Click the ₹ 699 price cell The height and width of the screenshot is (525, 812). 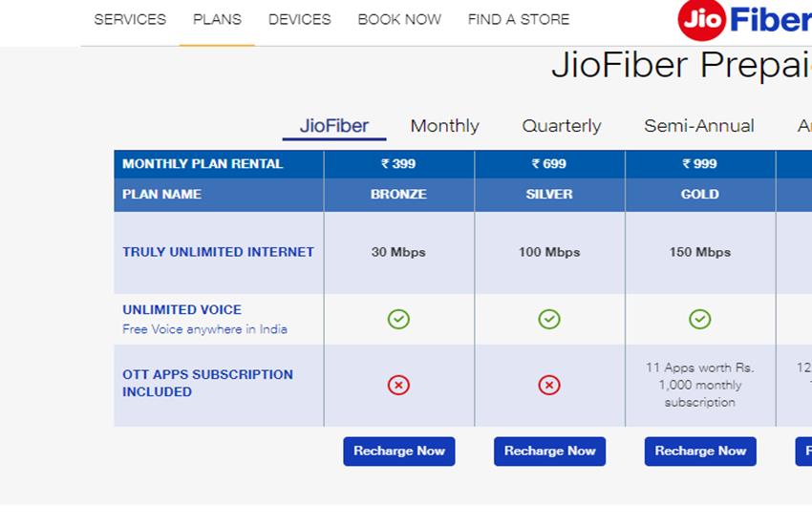point(549,164)
